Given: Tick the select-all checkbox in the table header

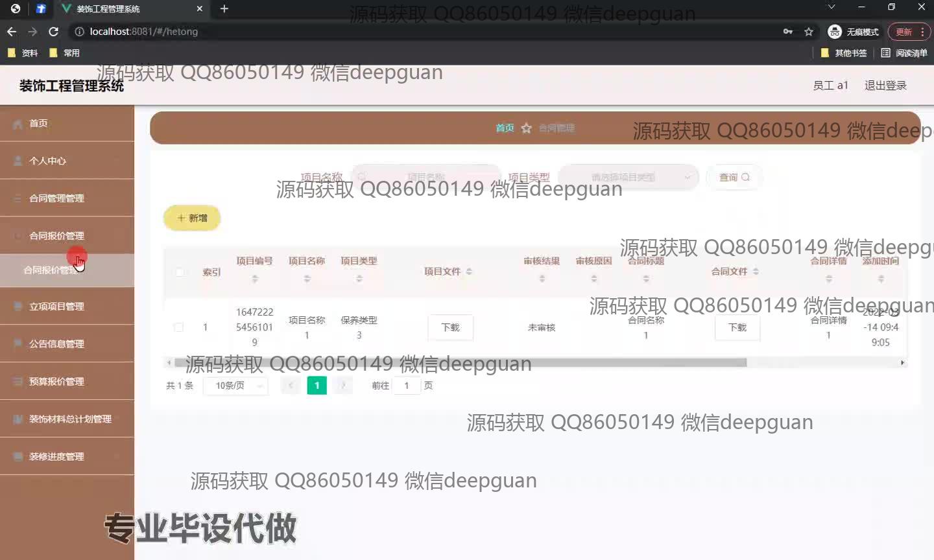Looking at the screenshot, I should coord(180,272).
